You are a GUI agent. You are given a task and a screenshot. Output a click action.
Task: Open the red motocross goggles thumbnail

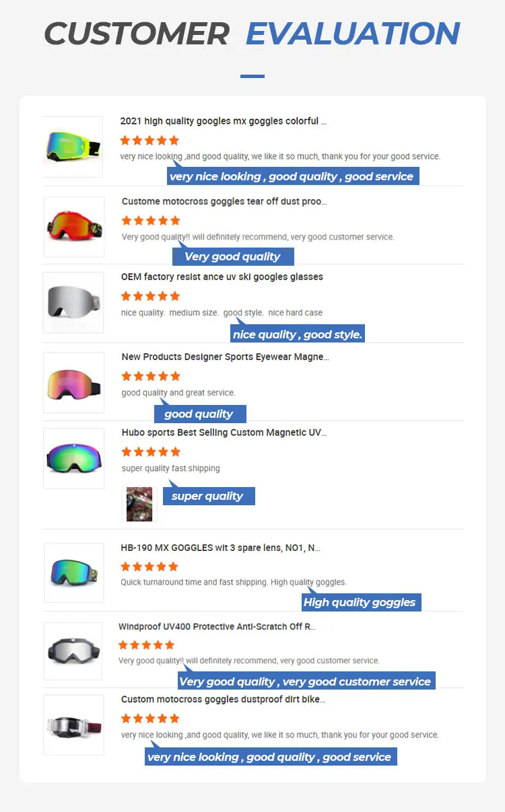tap(74, 227)
